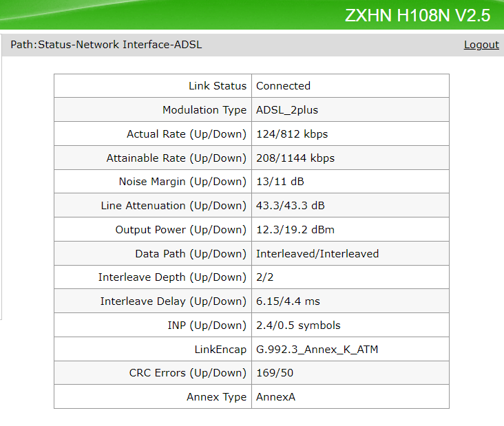Select the 208/1144 kbps attainable rate value

tap(295, 158)
